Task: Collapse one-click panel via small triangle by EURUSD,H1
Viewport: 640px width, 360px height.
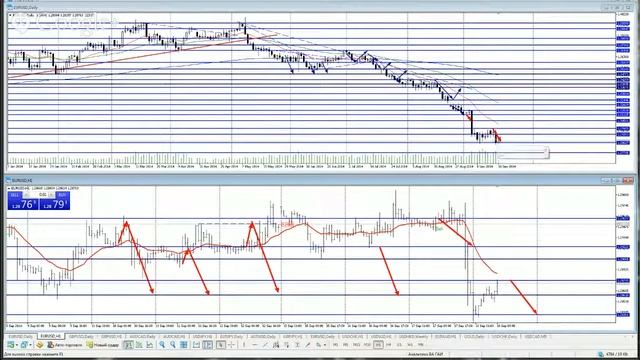Action: [x=9, y=189]
